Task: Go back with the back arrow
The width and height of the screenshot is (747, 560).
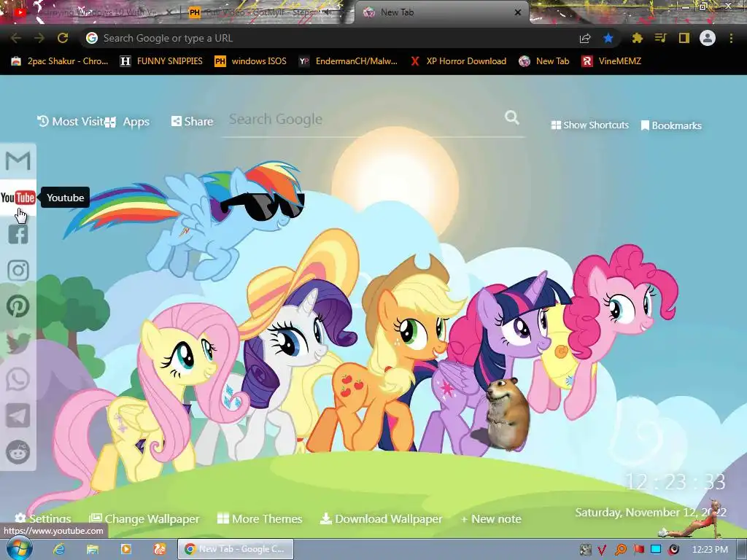Action: [16, 38]
